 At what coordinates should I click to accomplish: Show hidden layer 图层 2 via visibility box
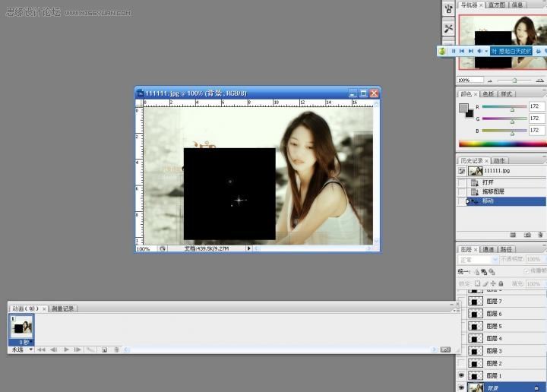click(x=461, y=363)
